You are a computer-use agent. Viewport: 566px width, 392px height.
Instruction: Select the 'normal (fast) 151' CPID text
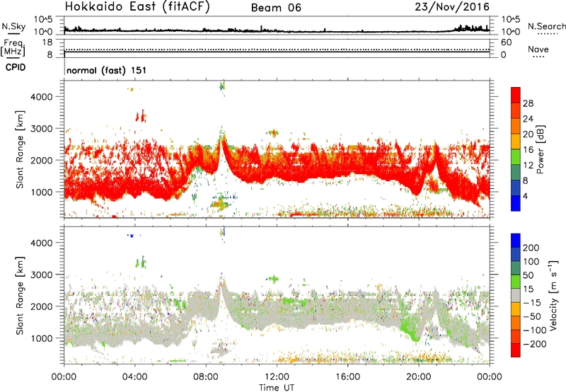[x=107, y=70]
